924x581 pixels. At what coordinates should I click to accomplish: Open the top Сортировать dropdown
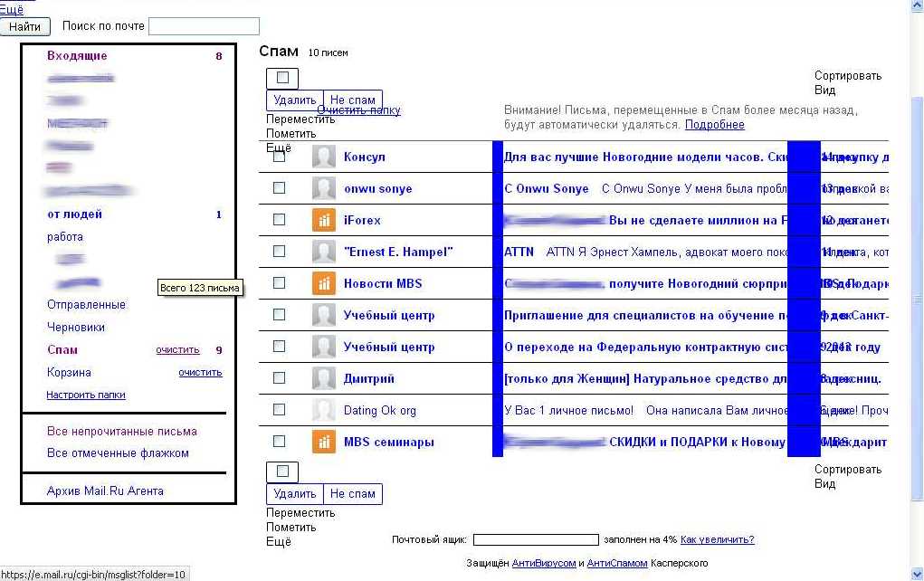[x=848, y=75]
